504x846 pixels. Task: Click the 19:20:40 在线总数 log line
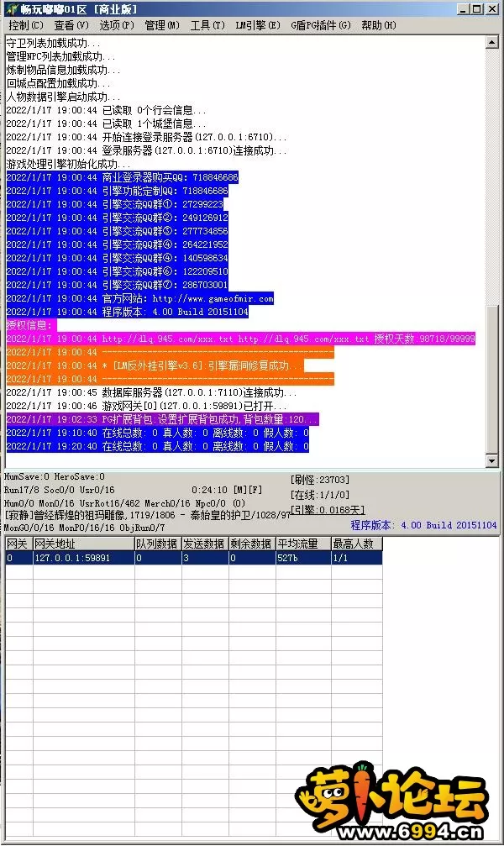(x=158, y=446)
